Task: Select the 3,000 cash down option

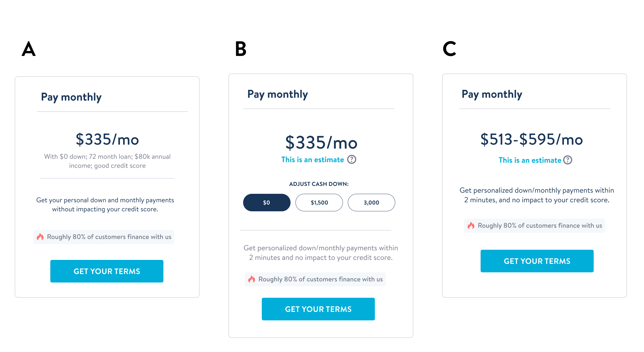Action: coord(371,203)
